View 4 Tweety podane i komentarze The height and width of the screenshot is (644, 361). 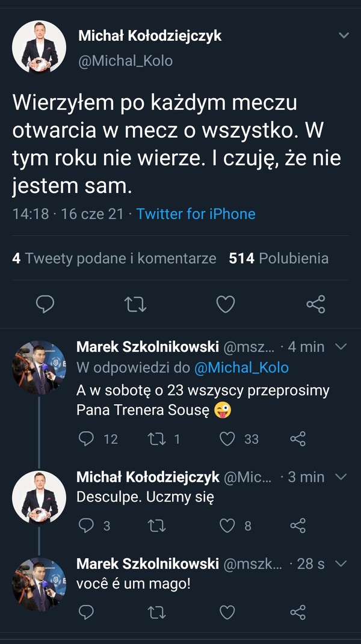[114, 259]
